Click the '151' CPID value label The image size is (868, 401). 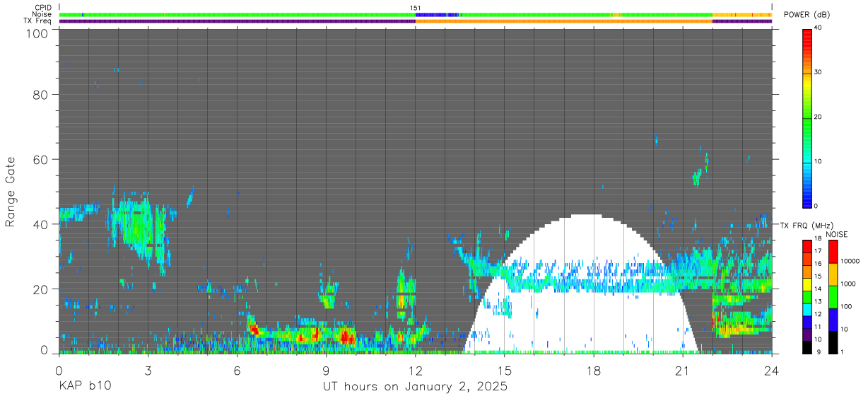tap(416, 8)
